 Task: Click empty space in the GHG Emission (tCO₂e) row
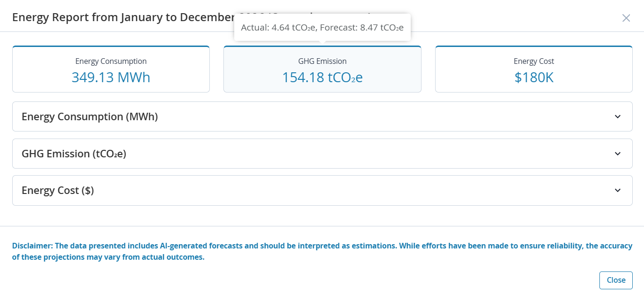(x=376, y=154)
